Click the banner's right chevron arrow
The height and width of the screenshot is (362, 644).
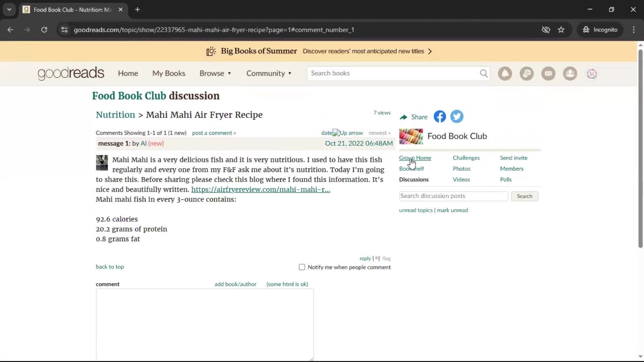tap(430, 51)
